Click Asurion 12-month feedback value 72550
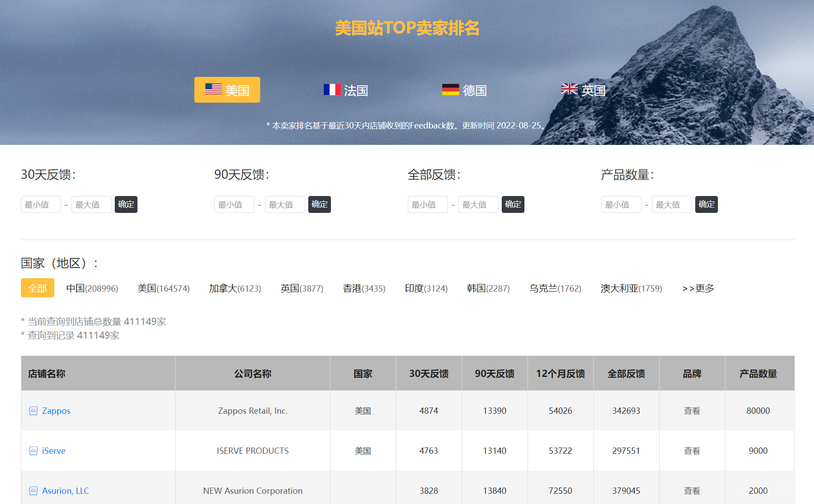This screenshot has height=504, width=814. pos(560,491)
